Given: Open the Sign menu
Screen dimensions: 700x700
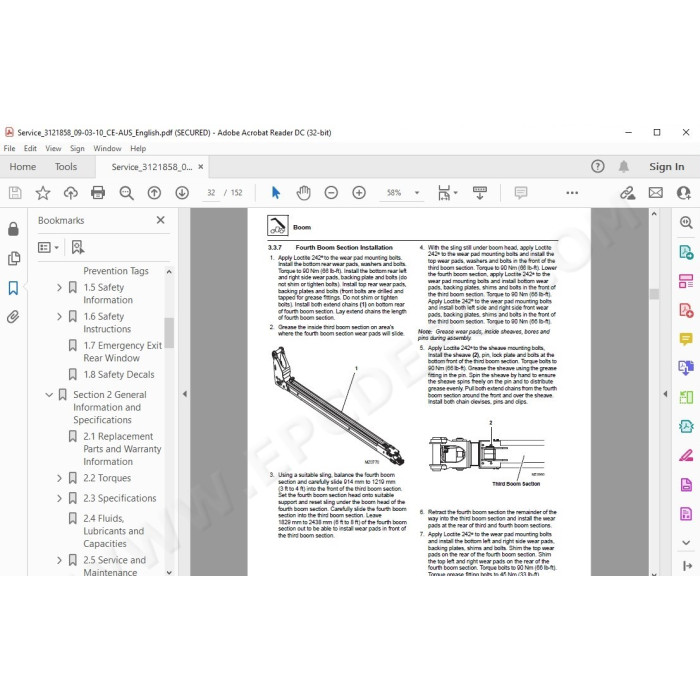Looking at the screenshot, I should 77,148.
